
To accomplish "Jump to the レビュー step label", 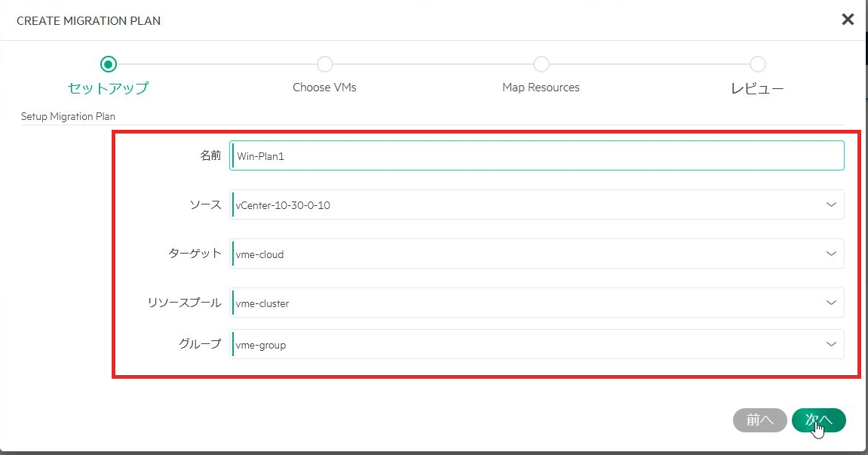I will coord(757,88).
